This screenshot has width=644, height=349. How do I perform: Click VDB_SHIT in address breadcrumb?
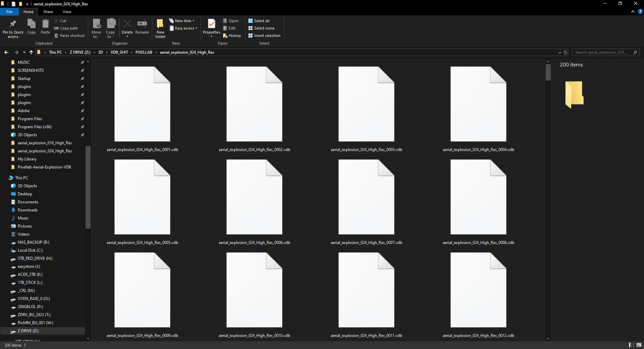coord(119,52)
